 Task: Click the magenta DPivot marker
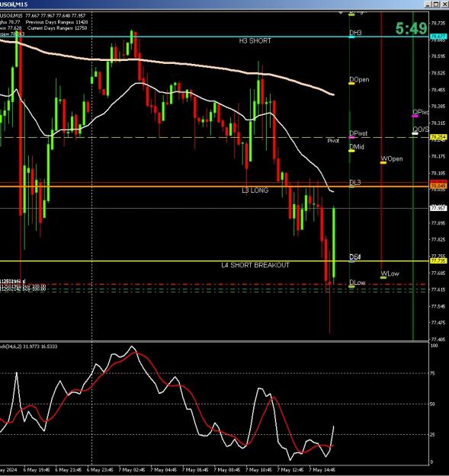pyautogui.click(x=351, y=138)
